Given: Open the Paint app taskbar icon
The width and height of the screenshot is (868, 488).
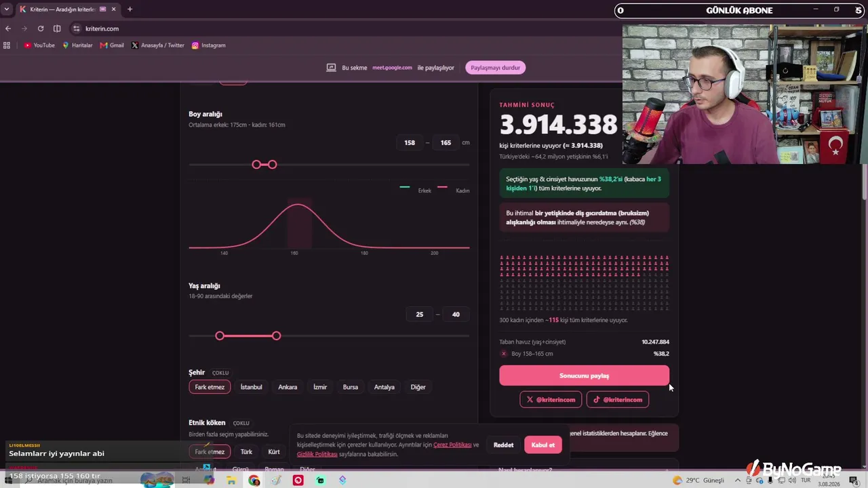Looking at the screenshot, I should pyautogui.click(x=276, y=481).
